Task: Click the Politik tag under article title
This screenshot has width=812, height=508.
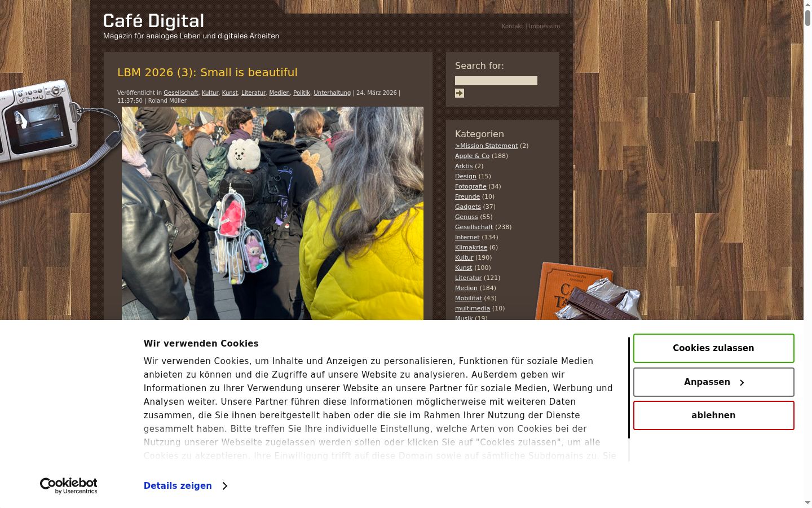Action: coord(302,93)
